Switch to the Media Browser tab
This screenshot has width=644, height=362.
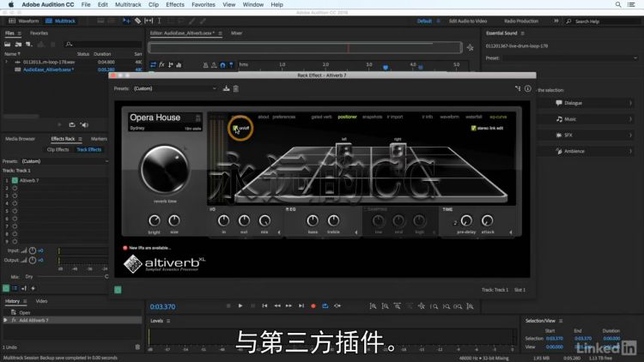[x=20, y=139]
